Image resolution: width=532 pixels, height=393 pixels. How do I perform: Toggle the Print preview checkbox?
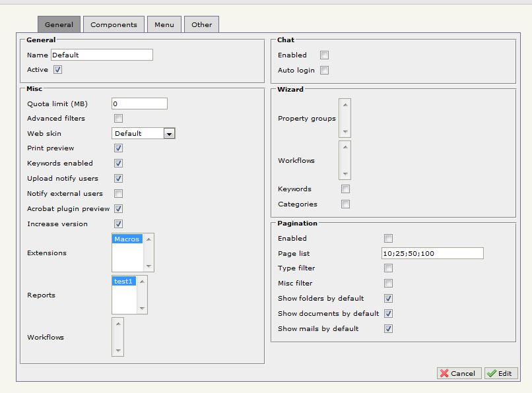coord(119,148)
